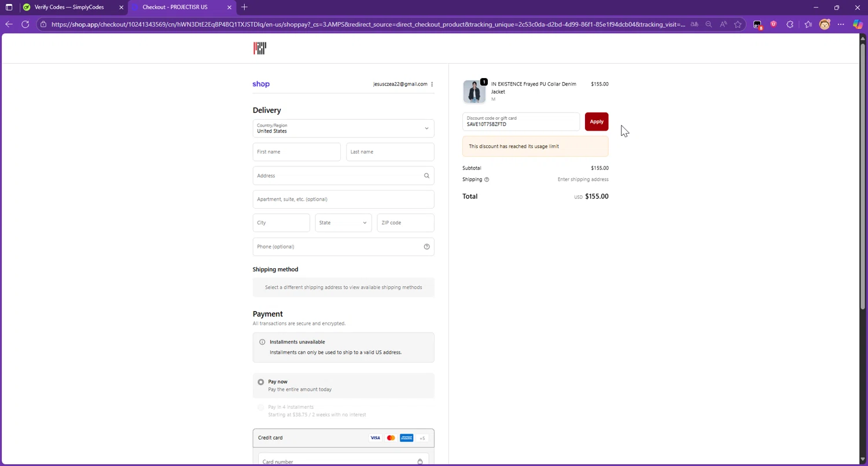This screenshot has height=466, width=868.
Task: Switch to Verify Codes SimplyCodes tab
Action: pos(69,8)
